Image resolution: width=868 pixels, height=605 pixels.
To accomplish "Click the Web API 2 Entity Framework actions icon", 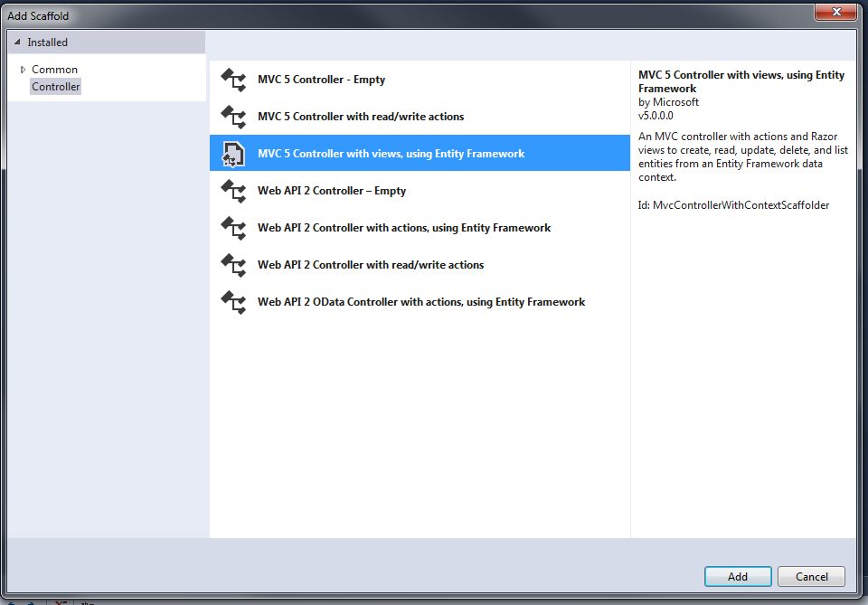I will [x=233, y=228].
